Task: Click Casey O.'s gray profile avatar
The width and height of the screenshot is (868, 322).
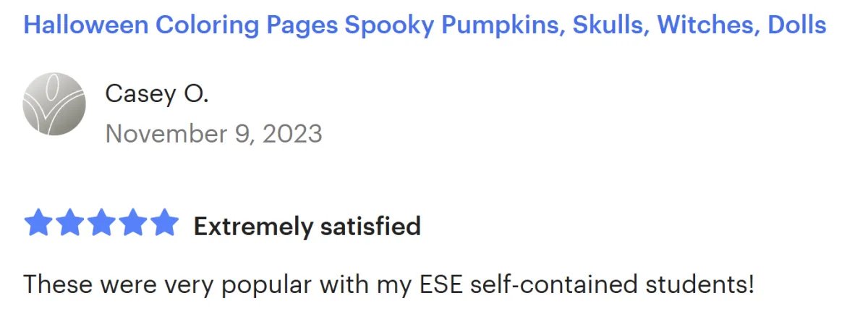Action: pyautogui.click(x=54, y=103)
